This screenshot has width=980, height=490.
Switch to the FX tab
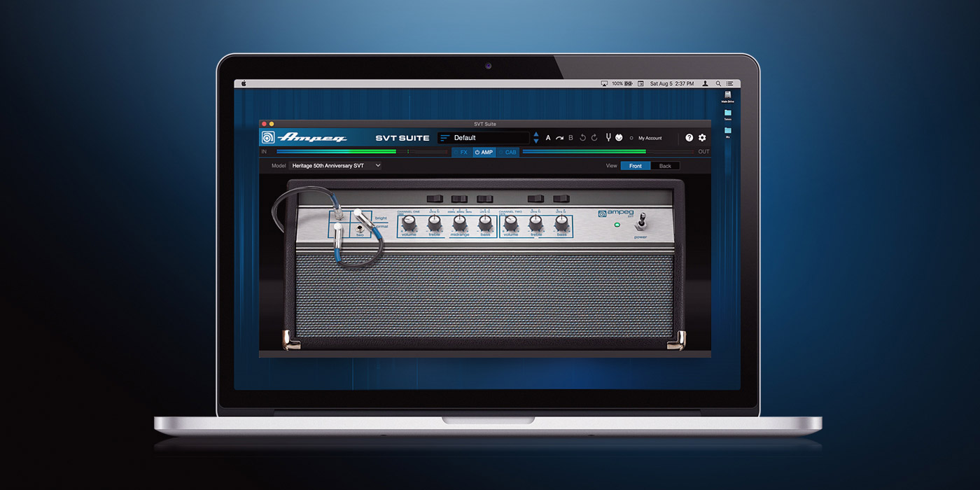(463, 152)
